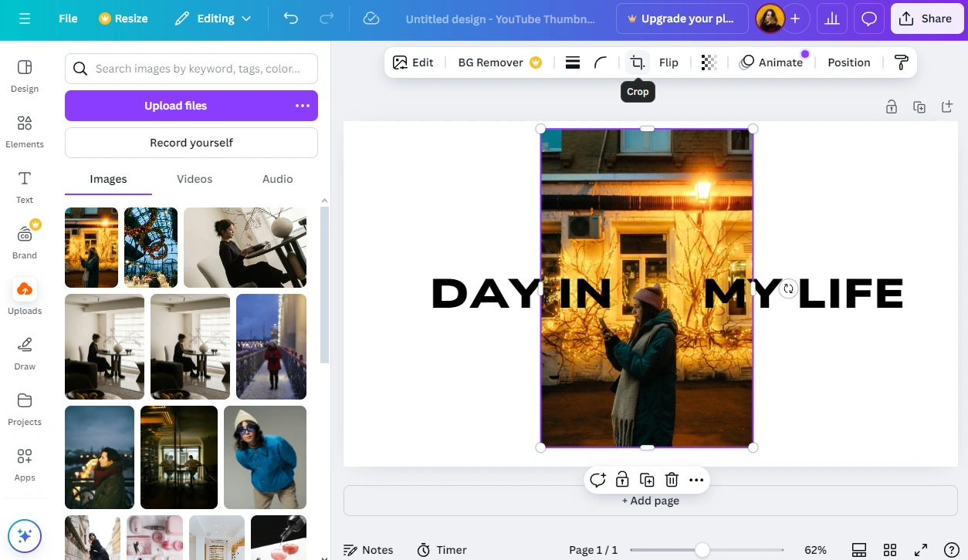
Task: Expand the Editing mode dropdown
Action: coord(213,19)
